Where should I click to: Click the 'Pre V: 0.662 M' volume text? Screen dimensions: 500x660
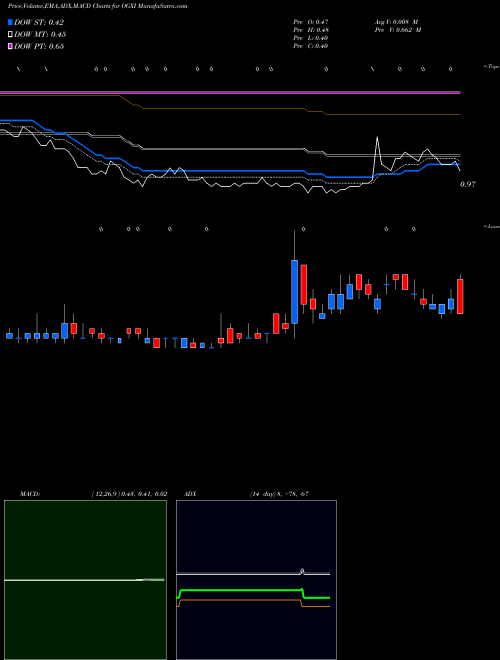[398, 29]
